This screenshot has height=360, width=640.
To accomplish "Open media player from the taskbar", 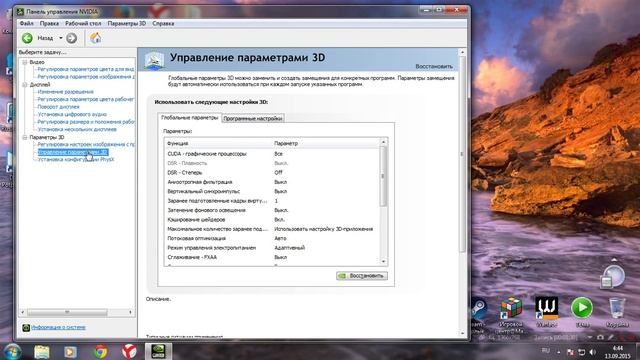I will click(x=70, y=351).
